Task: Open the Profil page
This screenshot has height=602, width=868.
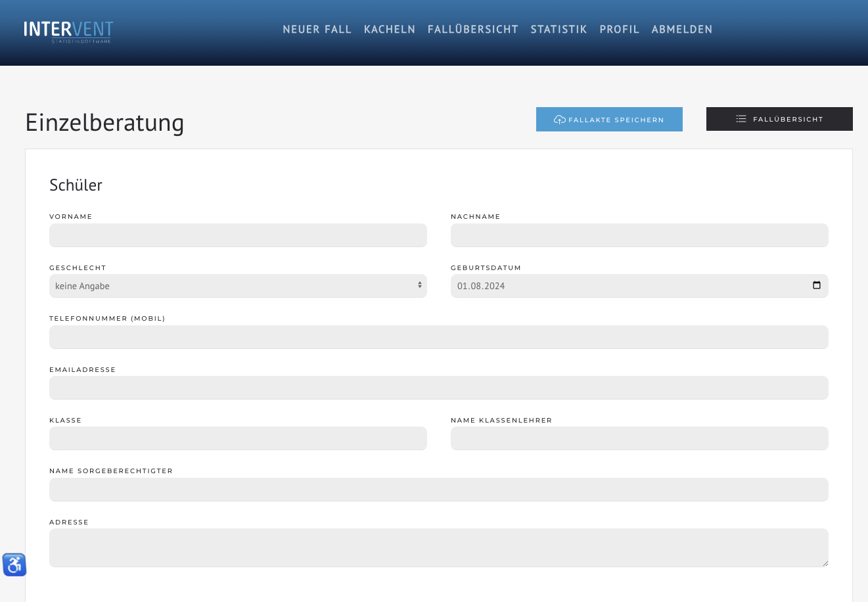Action: pos(619,30)
